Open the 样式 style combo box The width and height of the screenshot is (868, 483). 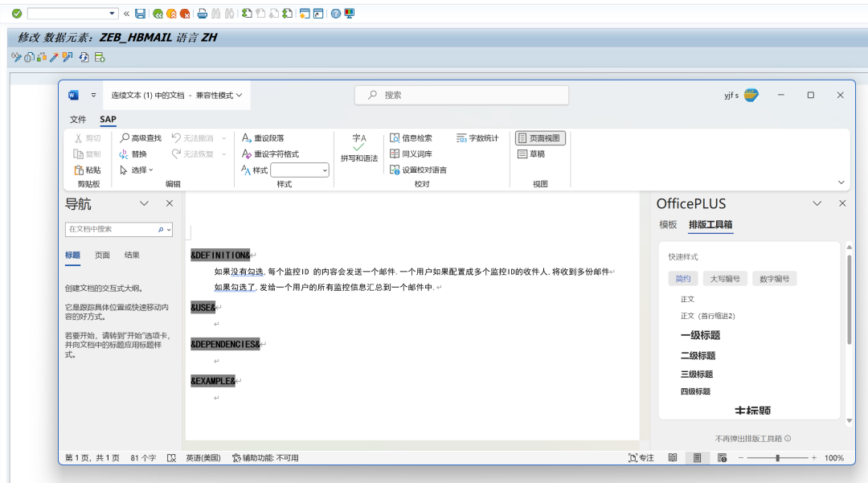(x=300, y=170)
